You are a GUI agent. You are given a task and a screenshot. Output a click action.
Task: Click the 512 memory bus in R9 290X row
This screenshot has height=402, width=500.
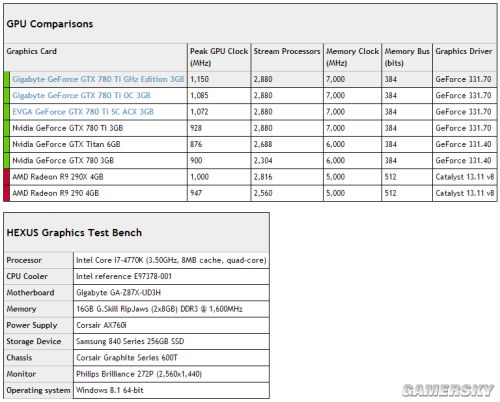point(391,177)
